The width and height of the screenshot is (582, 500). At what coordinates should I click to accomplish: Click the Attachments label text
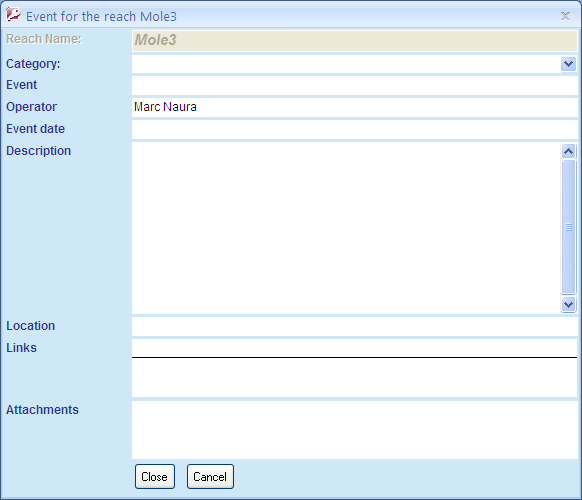point(42,410)
